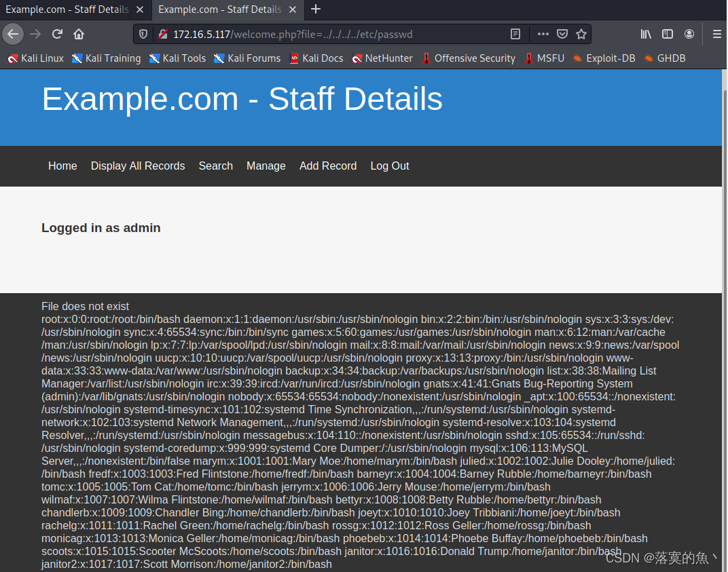Toggle the browser sidebar
728x572 pixels.
[x=668, y=34]
